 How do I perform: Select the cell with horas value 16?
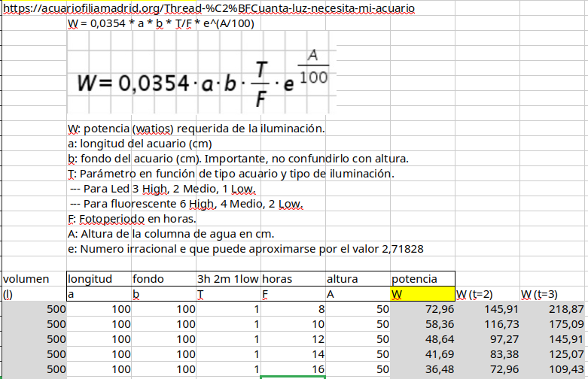click(x=293, y=369)
